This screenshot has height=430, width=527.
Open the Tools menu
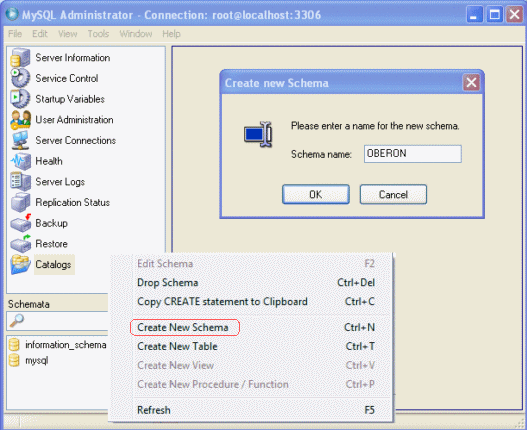coord(98,34)
